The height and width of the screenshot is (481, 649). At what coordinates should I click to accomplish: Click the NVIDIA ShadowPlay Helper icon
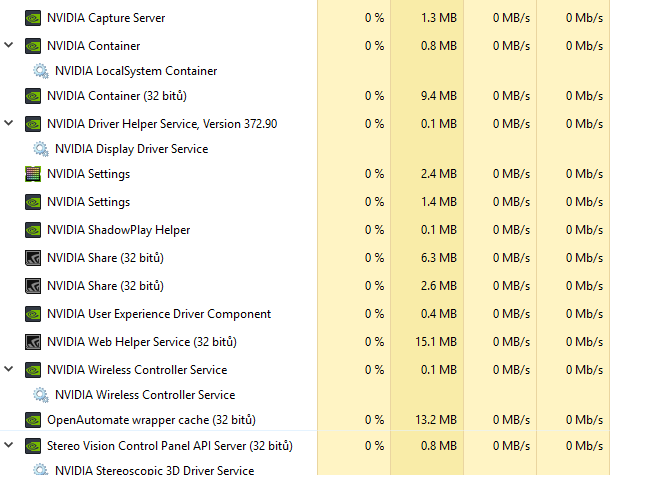[x=33, y=230]
